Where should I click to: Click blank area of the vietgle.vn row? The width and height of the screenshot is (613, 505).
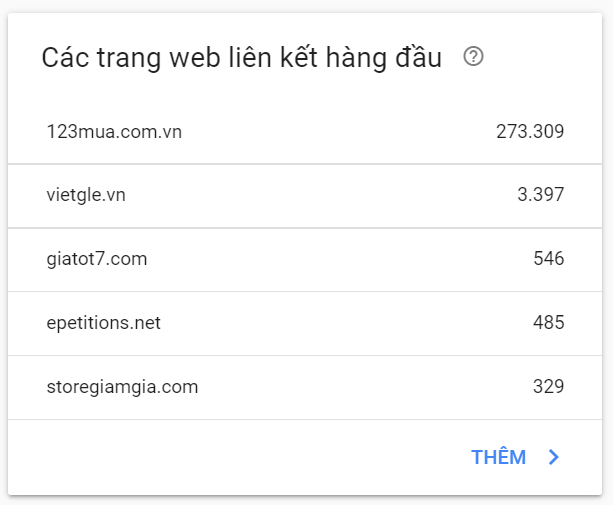(x=321, y=196)
